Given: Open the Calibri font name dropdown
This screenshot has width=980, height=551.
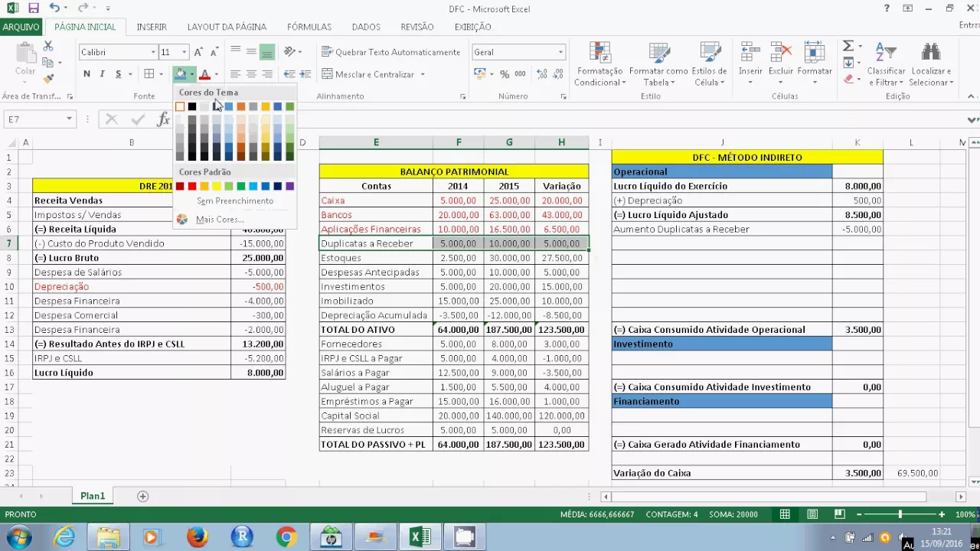Looking at the screenshot, I should pos(152,52).
